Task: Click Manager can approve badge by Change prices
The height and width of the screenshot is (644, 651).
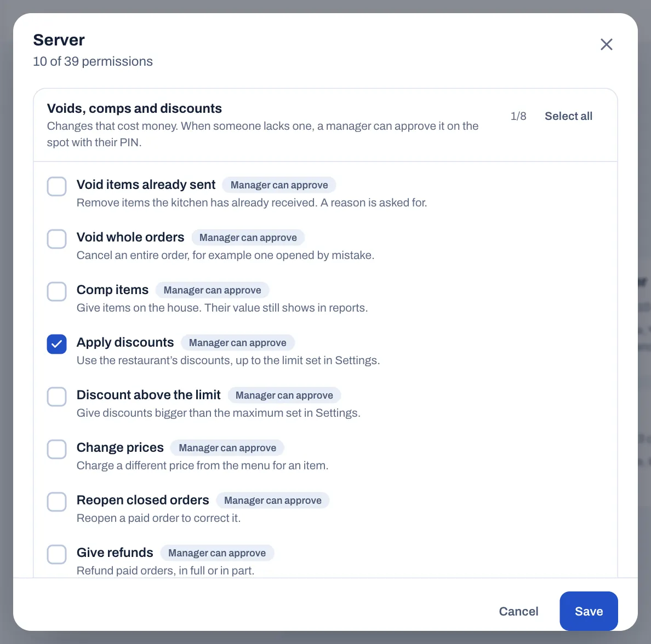Action: (x=227, y=448)
